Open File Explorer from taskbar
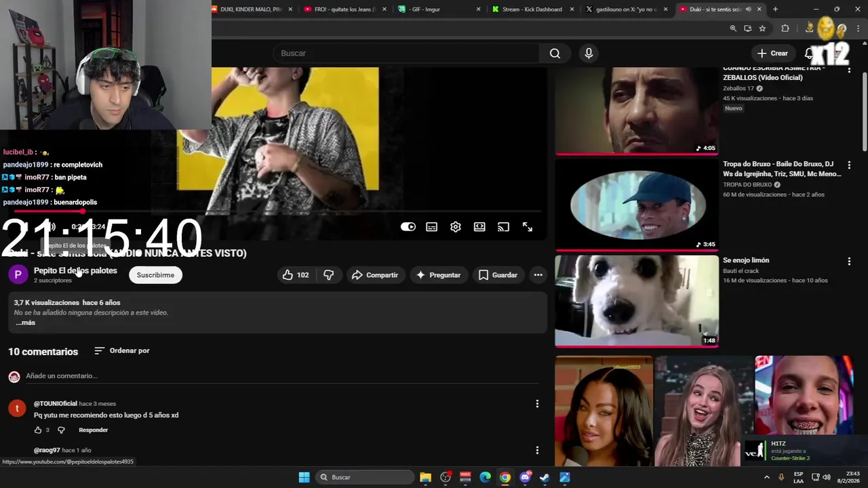 click(x=425, y=477)
